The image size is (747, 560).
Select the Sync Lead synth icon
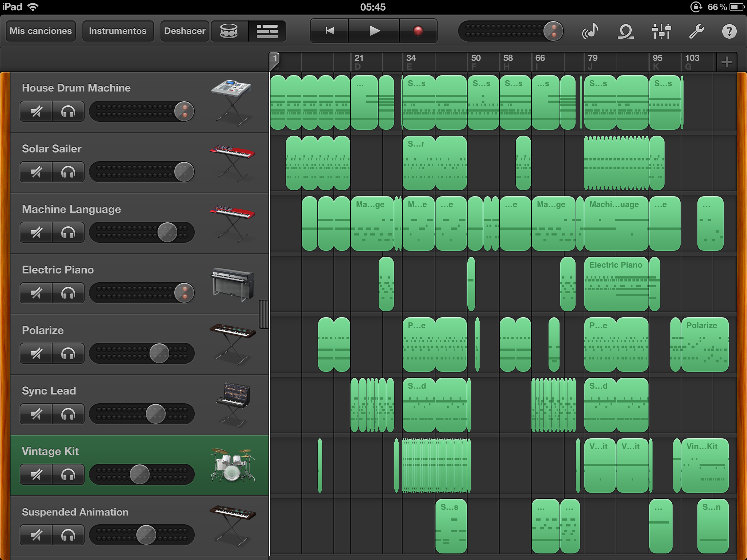pyautogui.click(x=233, y=405)
